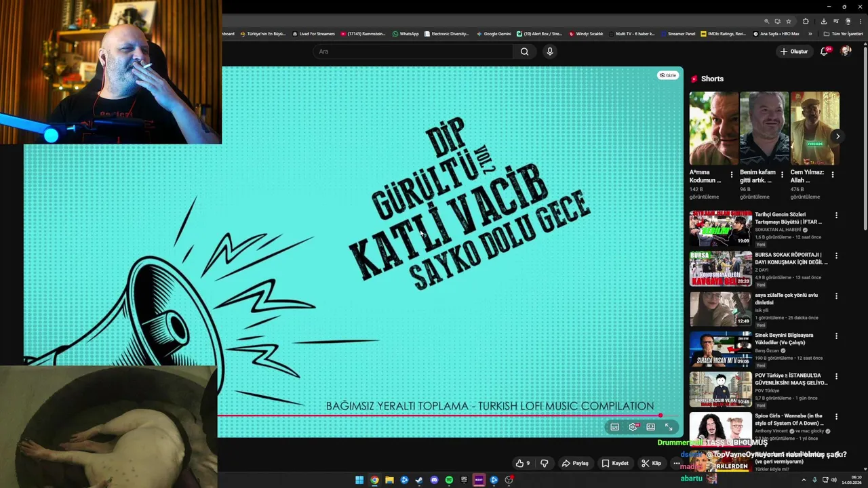The height and width of the screenshot is (488, 868).
Task: Open the taskbar clock and date
Action: point(851,480)
